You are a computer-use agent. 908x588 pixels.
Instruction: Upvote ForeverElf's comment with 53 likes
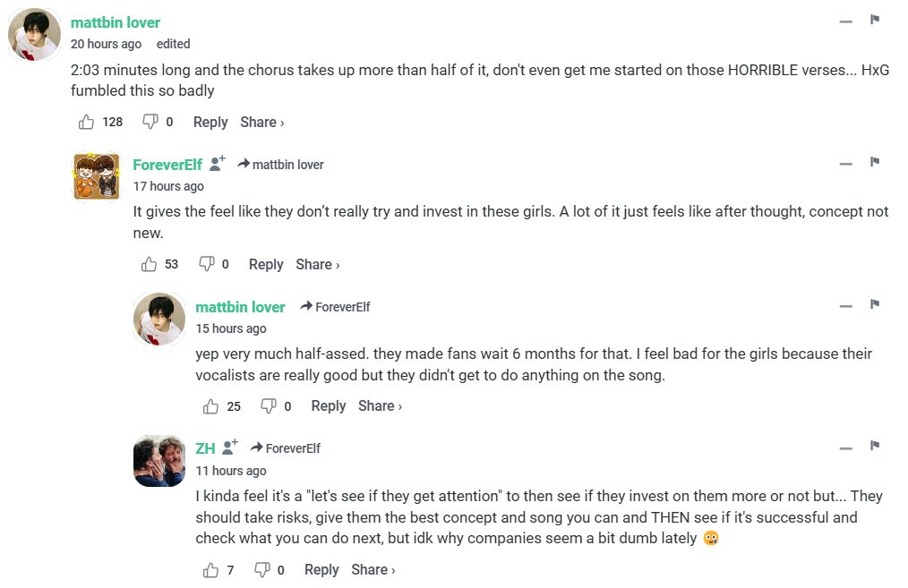click(x=149, y=265)
